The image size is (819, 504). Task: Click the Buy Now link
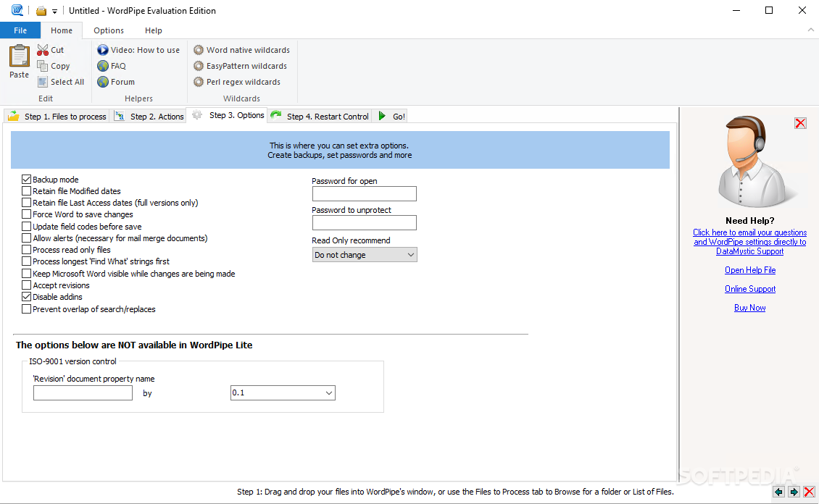click(750, 307)
